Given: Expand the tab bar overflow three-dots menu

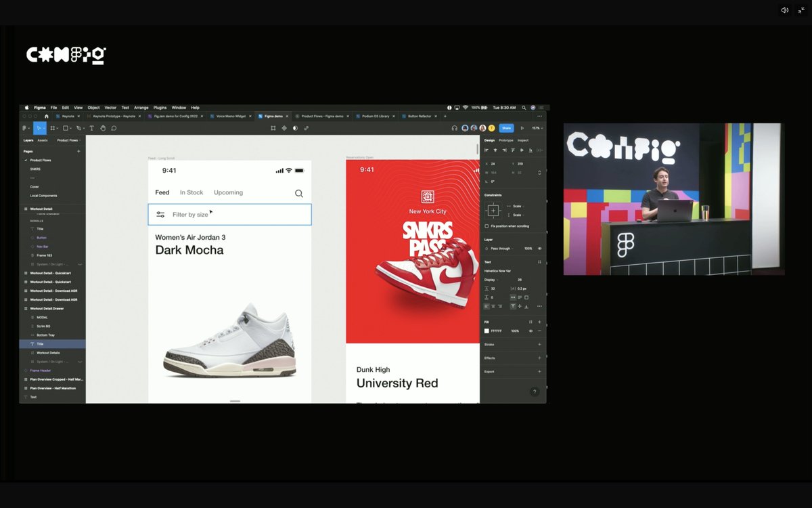Looking at the screenshot, I should point(539,117).
